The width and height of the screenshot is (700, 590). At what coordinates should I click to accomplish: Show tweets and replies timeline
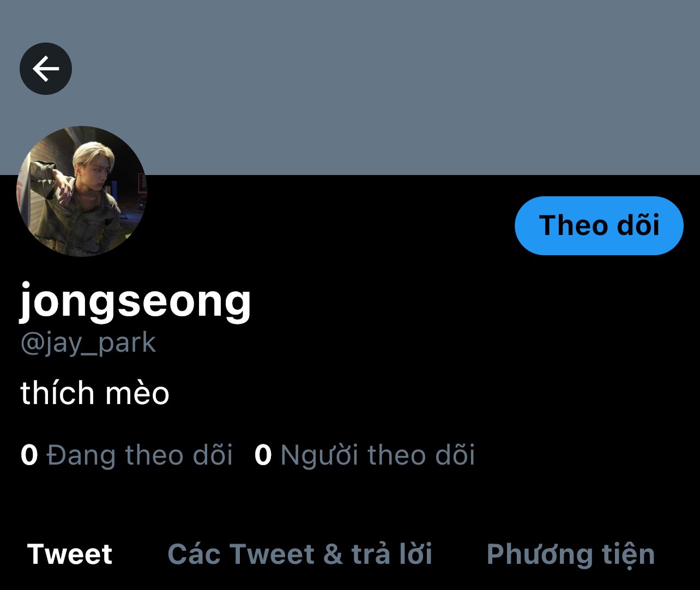(x=300, y=554)
